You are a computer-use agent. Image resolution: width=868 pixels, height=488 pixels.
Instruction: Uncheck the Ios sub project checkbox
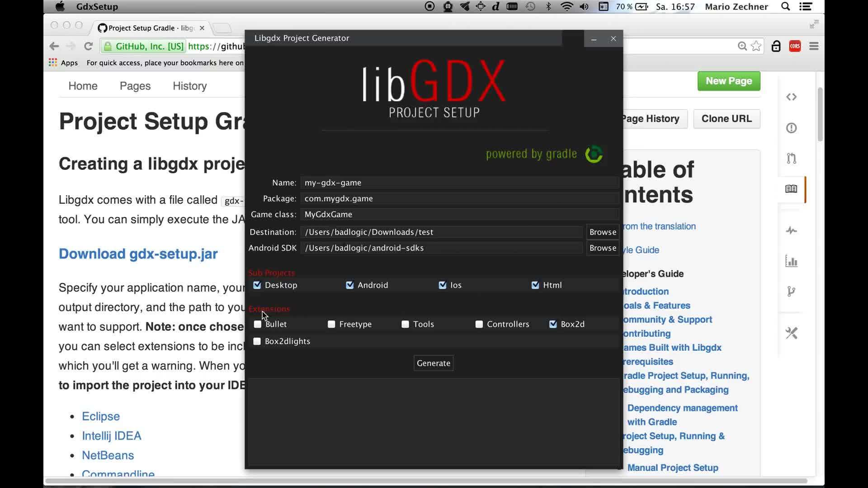443,285
